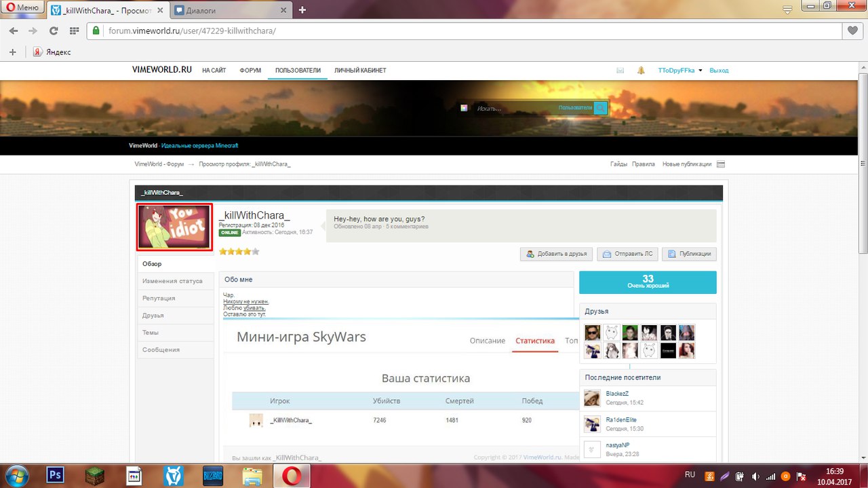This screenshot has width=868, height=488.
Task: Open Blizzard app taskbar icon
Action: tap(213, 475)
